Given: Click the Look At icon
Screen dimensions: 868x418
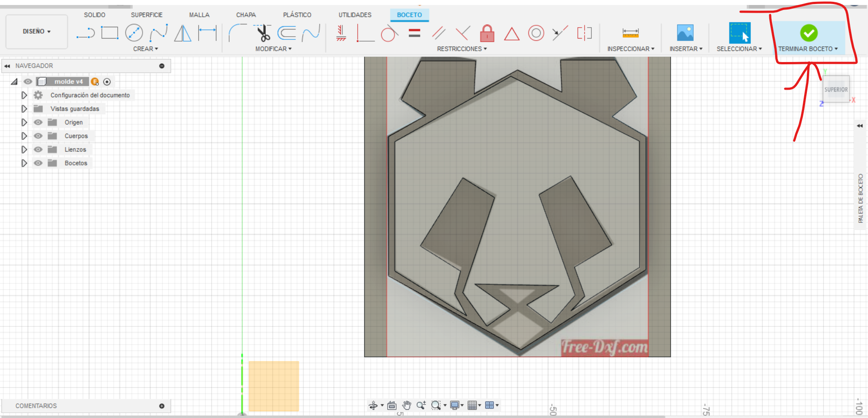Looking at the screenshot, I should click(392, 405).
